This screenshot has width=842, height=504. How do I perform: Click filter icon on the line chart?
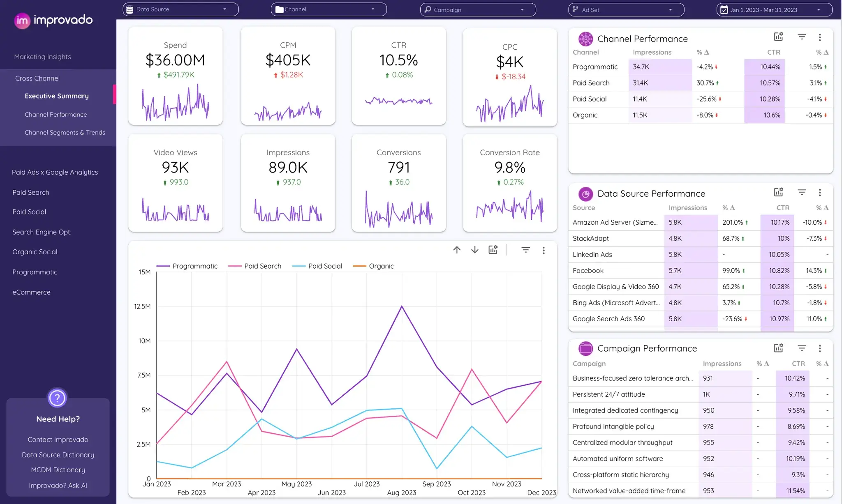point(525,250)
